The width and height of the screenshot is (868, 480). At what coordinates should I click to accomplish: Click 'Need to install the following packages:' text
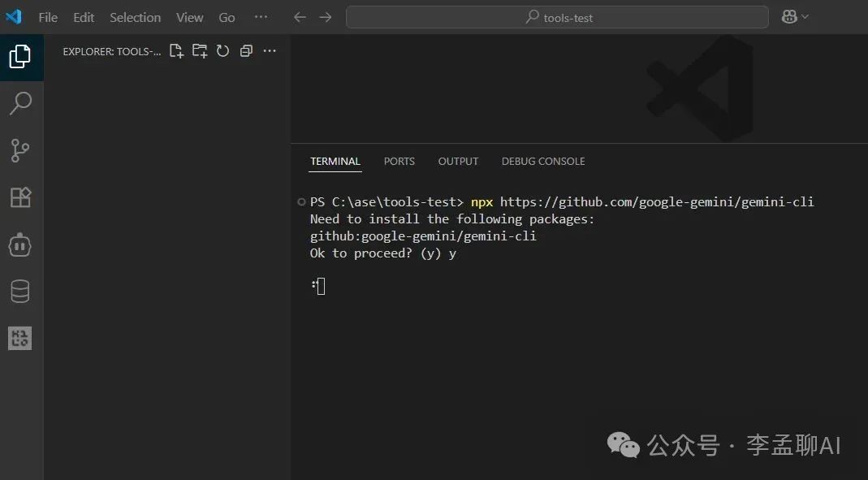[452, 219]
